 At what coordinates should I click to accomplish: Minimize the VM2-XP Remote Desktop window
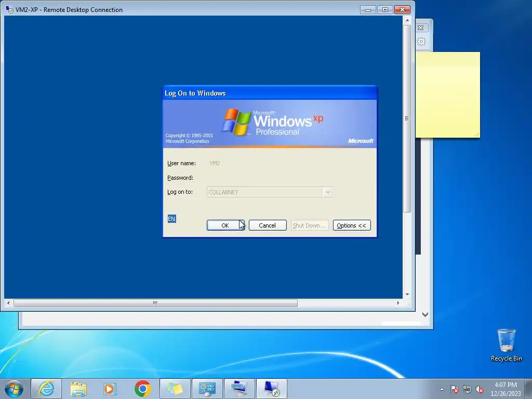[368, 9]
